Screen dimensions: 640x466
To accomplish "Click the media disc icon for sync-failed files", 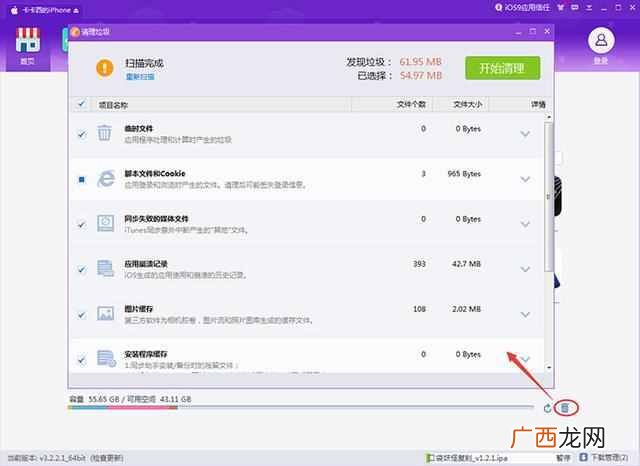I will [x=106, y=223].
